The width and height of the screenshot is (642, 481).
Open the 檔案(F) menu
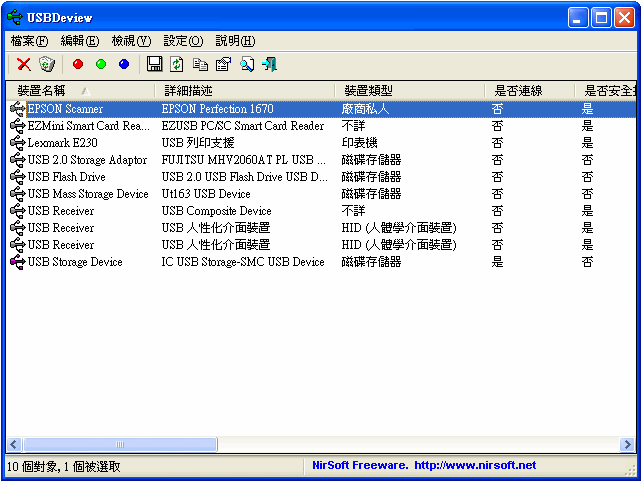pyautogui.click(x=29, y=41)
